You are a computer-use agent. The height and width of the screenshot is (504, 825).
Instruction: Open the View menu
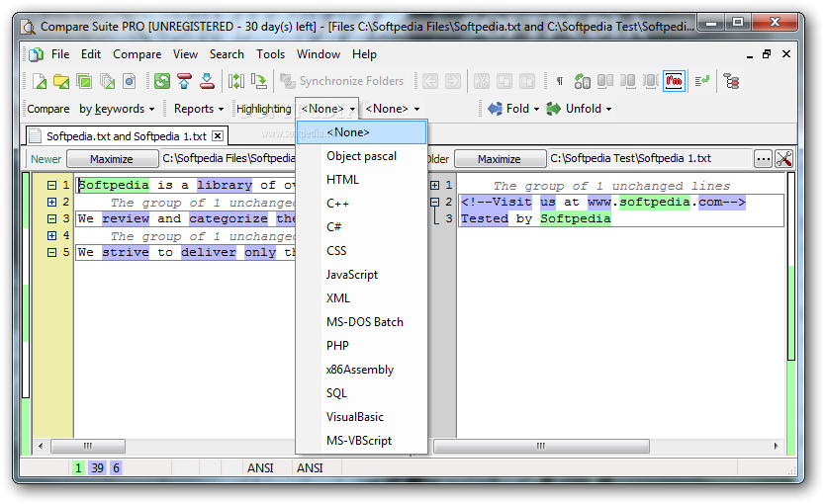click(x=185, y=54)
